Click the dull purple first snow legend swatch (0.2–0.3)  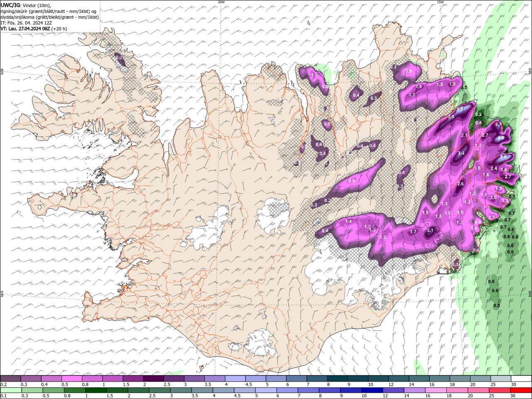[x=11, y=379]
